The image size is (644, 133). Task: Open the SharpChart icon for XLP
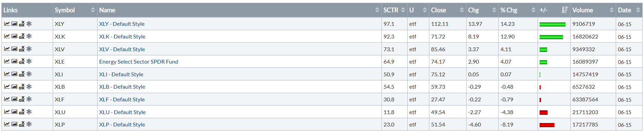pos(7,124)
